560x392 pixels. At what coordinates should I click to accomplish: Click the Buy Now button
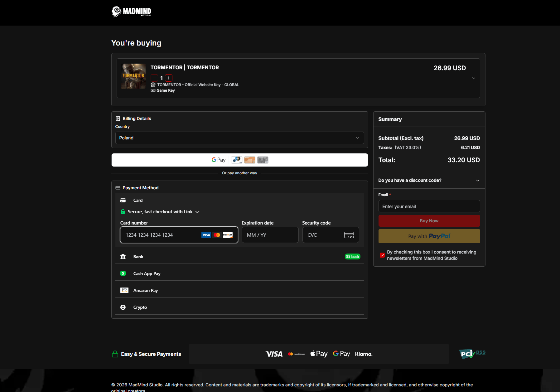[x=429, y=221]
